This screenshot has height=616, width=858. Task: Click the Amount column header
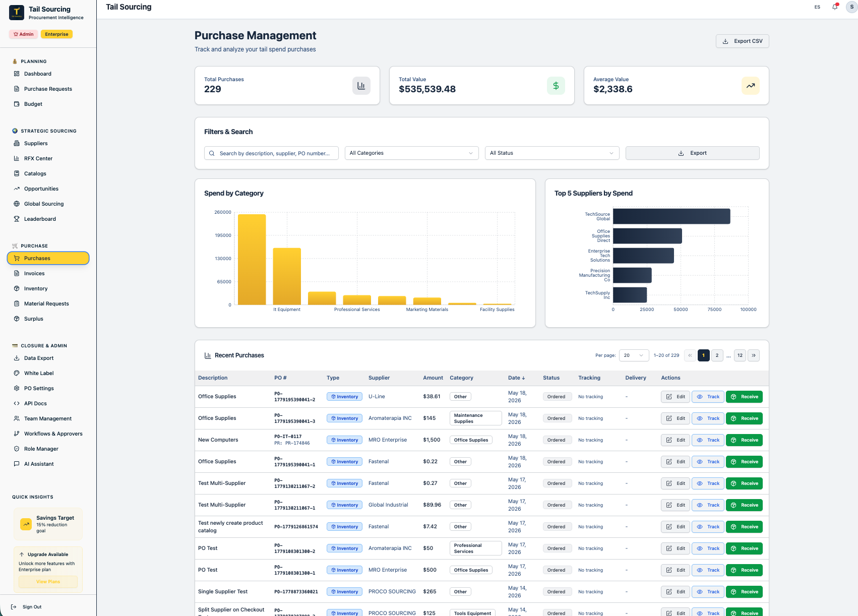[433, 378]
